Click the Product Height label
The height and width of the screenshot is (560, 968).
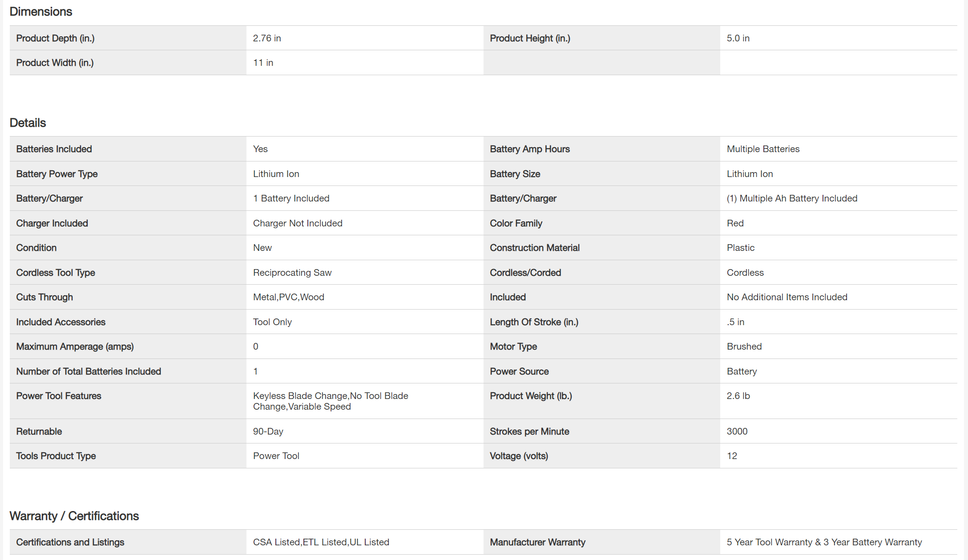pos(530,38)
